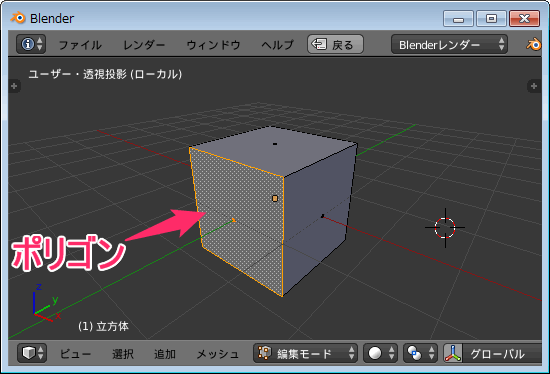This screenshot has height=374, width=550.
Task: Click the (1) 立方体 object name label
Action: (103, 326)
